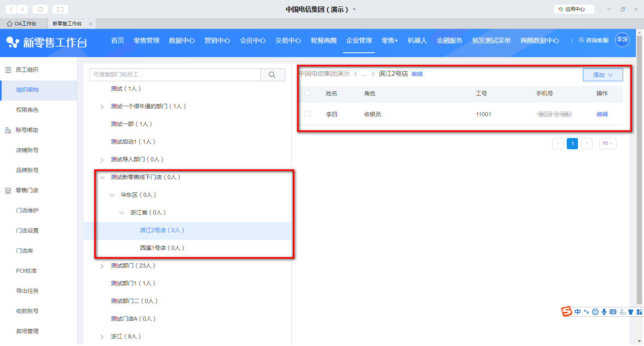The width and height of the screenshot is (644, 346).
Task: Contact support via 咨询客服
Action: 594,40
